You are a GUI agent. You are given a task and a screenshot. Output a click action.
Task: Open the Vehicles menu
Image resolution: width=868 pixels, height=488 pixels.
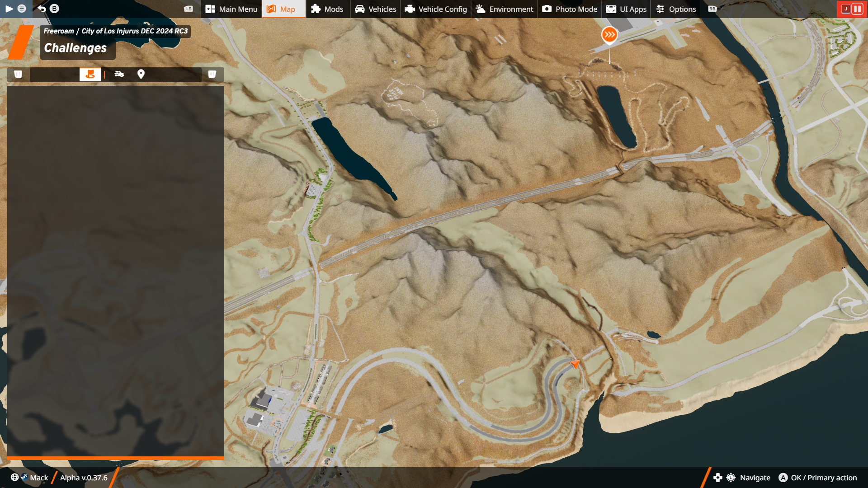(x=376, y=9)
